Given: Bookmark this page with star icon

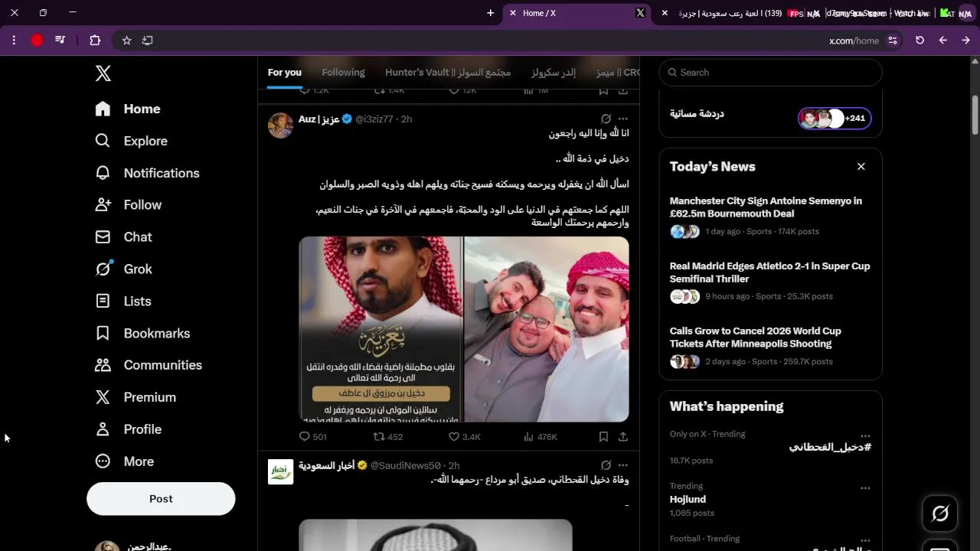Looking at the screenshot, I should click(x=127, y=41).
